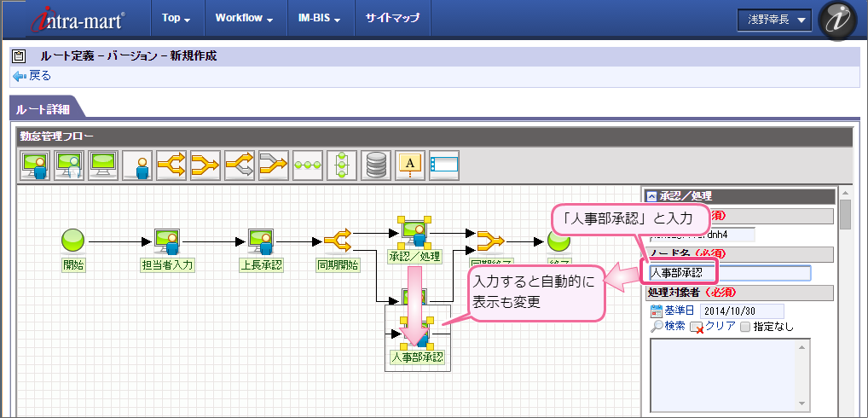Image resolution: width=868 pixels, height=418 pixels.
Task: Click the 基準日 date field 2014/10/30
Action: click(742, 311)
